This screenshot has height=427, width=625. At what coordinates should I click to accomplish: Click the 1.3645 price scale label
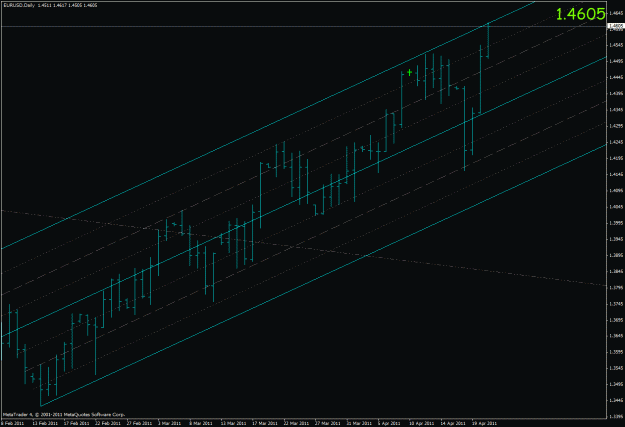tap(616, 336)
